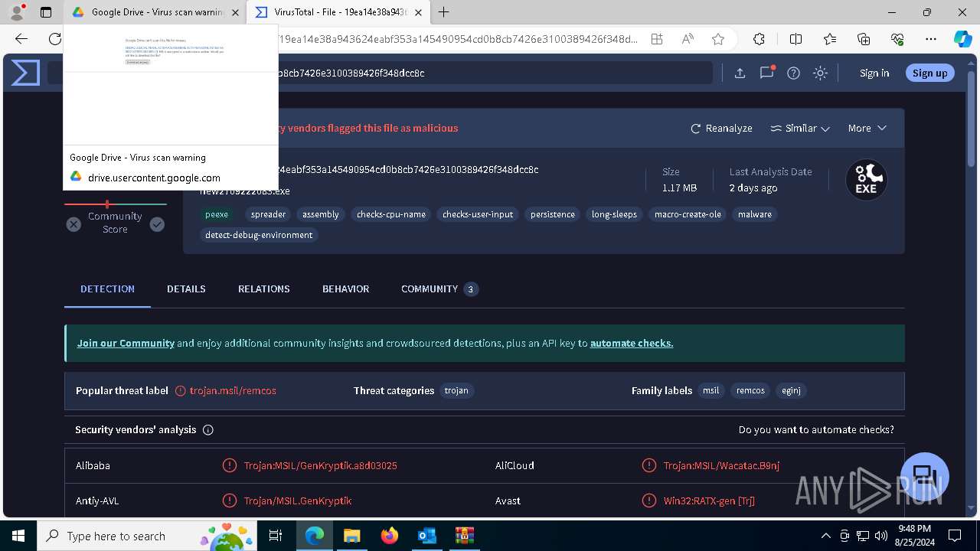Screen dimensions: 980x551
Task: Open File Explorer from the taskbar
Action: coord(351,536)
